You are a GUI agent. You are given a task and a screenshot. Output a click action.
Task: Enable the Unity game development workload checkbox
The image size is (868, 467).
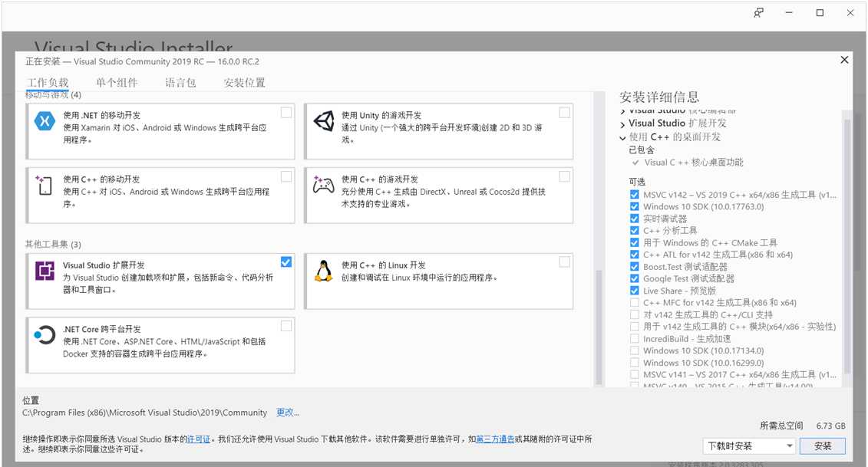[x=565, y=113]
